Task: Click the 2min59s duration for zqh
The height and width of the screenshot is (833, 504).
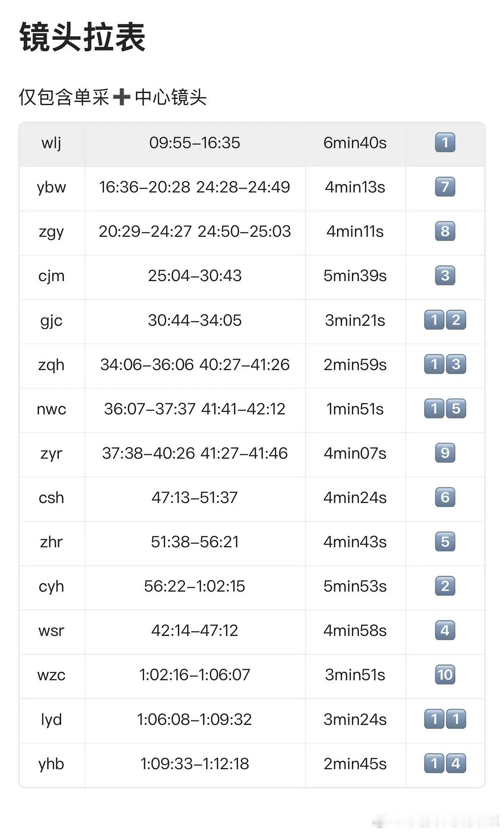Action: click(x=355, y=364)
